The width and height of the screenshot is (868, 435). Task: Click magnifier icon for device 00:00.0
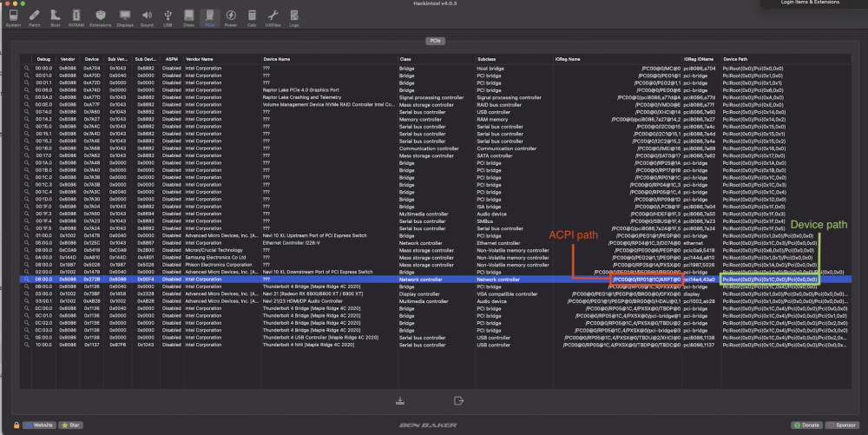coord(26,69)
